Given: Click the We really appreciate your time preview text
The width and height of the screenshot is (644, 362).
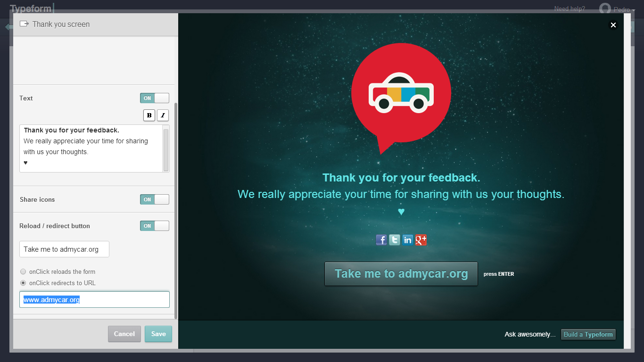Looking at the screenshot, I should coord(401,194).
